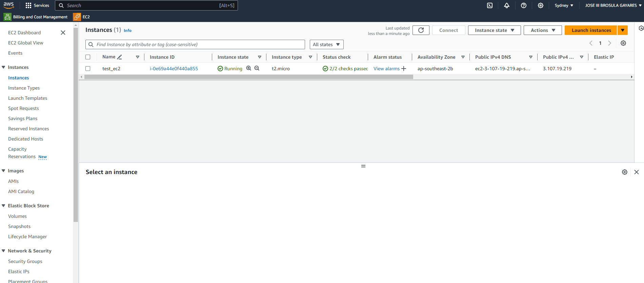The image size is (644, 283).
Task: Open the Instance state dropdown button
Action: pos(494,30)
